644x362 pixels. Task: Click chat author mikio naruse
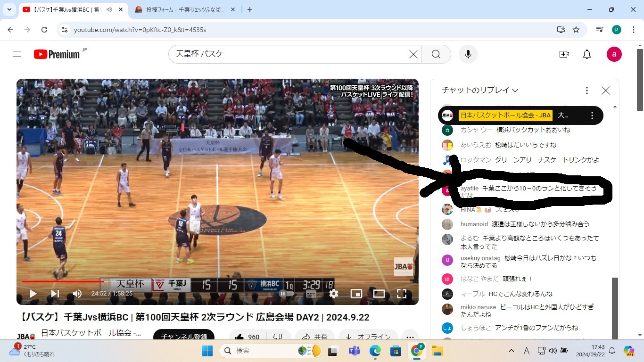[x=479, y=307]
